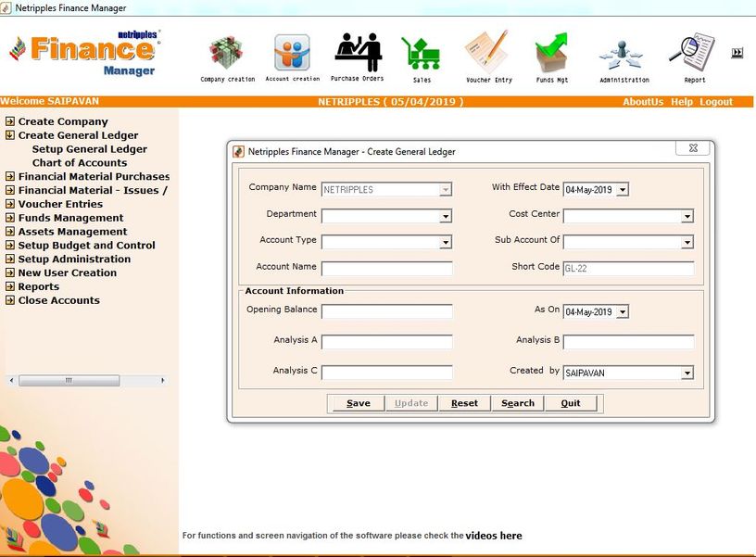Click the Analysis C input field

point(386,373)
